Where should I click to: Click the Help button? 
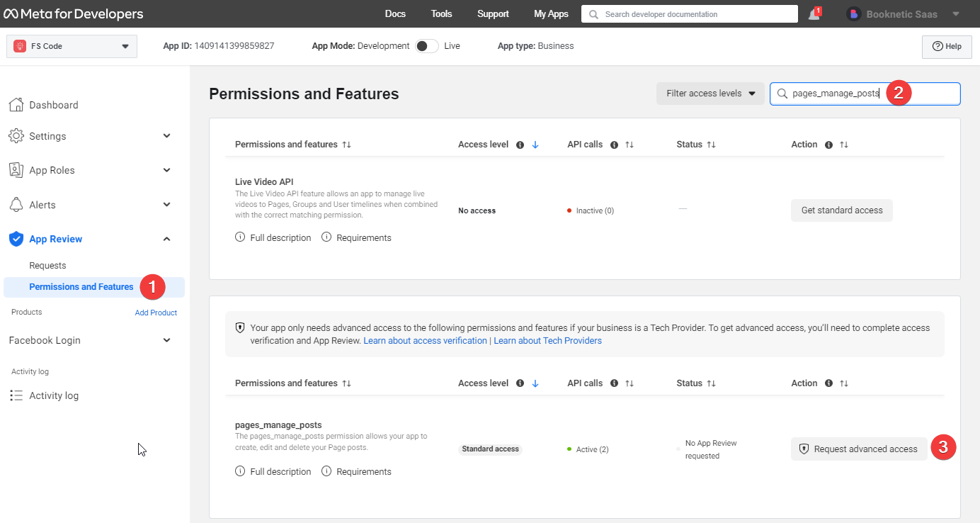[947, 47]
